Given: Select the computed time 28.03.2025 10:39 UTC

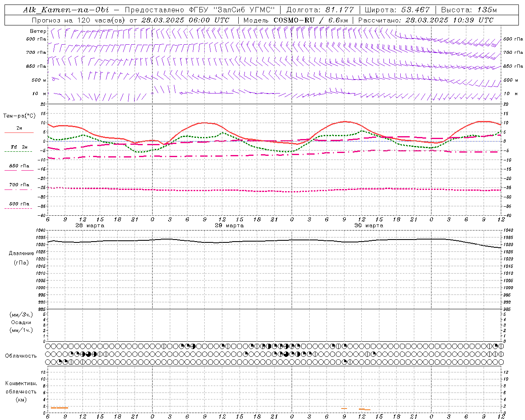Looking at the screenshot, I should [450, 20].
